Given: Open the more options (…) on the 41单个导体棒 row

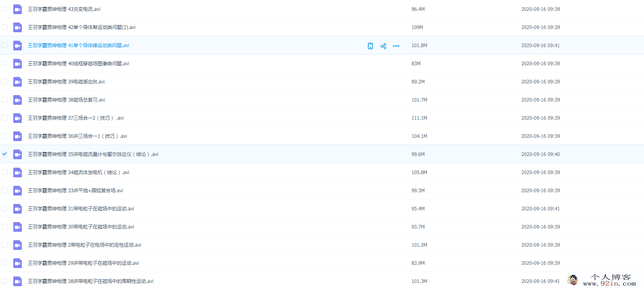Looking at the screenshot, I should (396, 46).
